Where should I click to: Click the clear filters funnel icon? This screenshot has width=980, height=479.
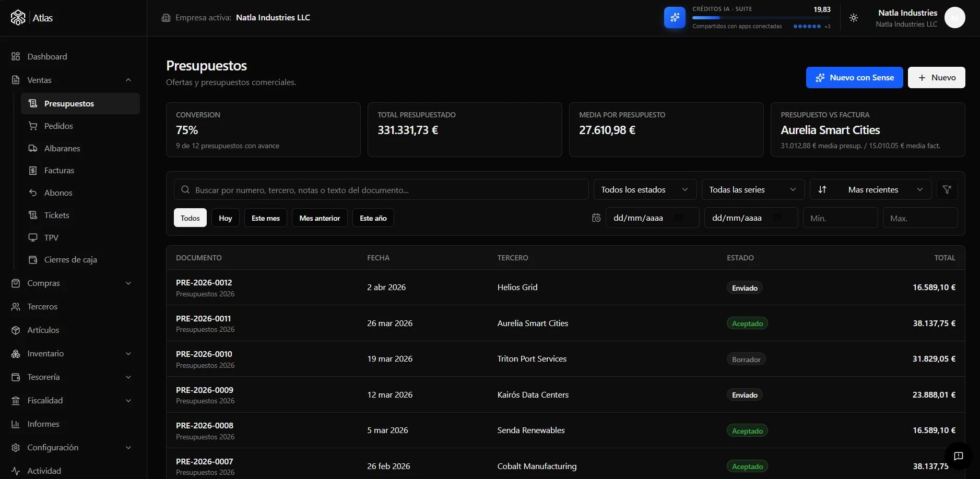pyautogui.click(x=947, y=189)
